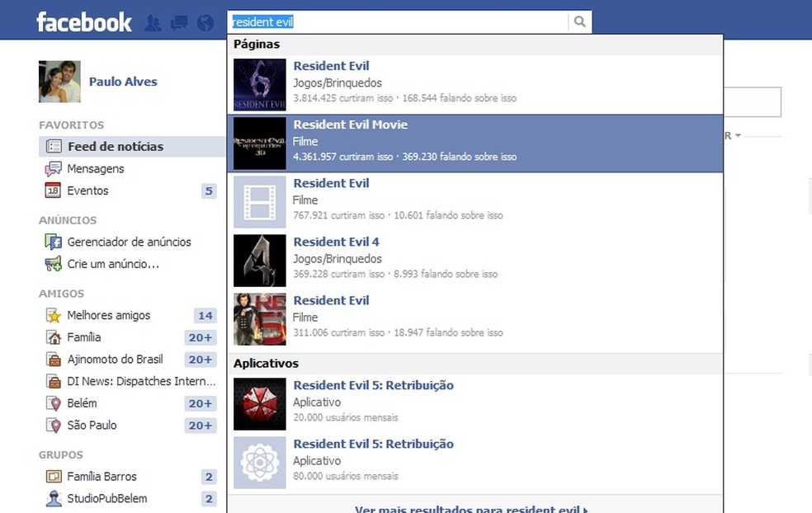
Task: Click the Família house icon
Action: click(54, 337)
